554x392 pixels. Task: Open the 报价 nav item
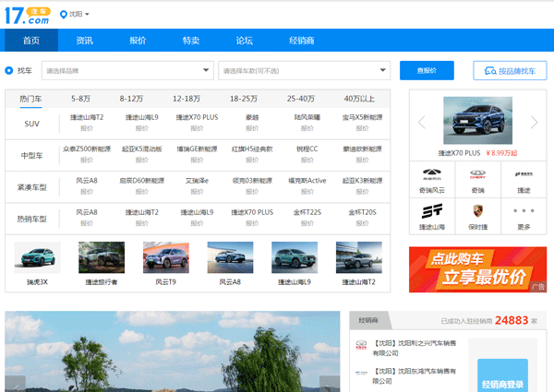click(x=138, y=41)
